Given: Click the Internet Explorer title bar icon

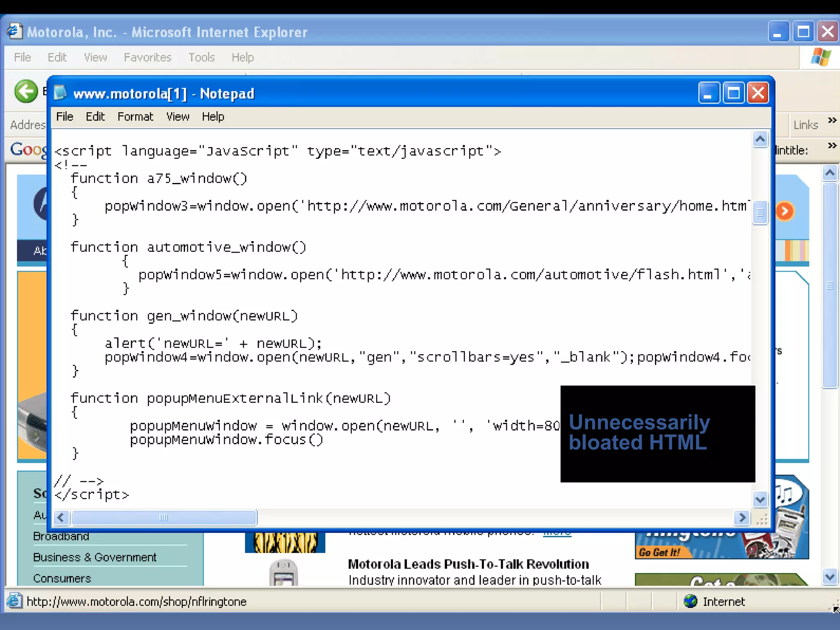Looking at the screenshot, I should 14,32.
